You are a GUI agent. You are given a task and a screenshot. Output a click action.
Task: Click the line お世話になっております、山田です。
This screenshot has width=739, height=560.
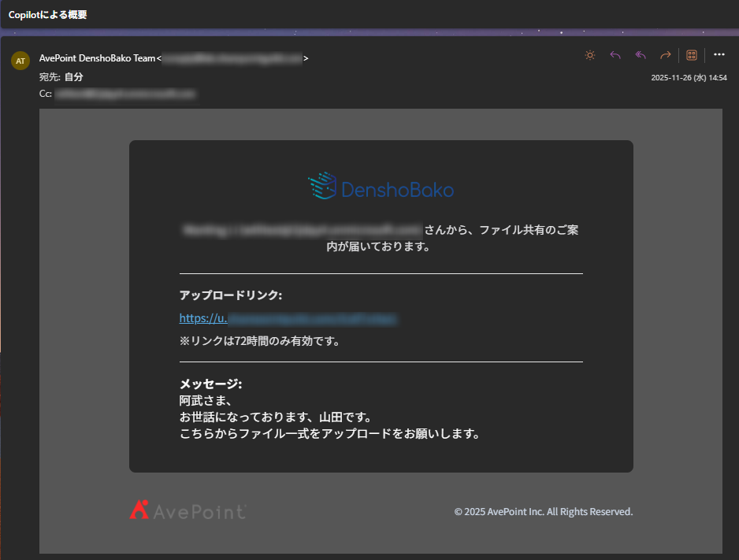coord(275,417)
